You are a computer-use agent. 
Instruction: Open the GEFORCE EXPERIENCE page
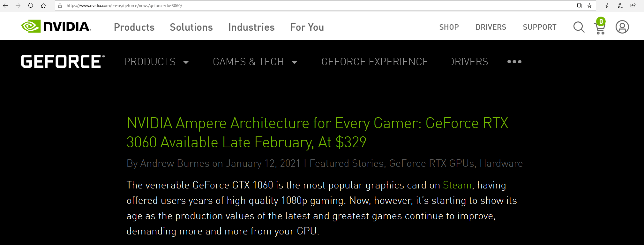tap(375, 62)
